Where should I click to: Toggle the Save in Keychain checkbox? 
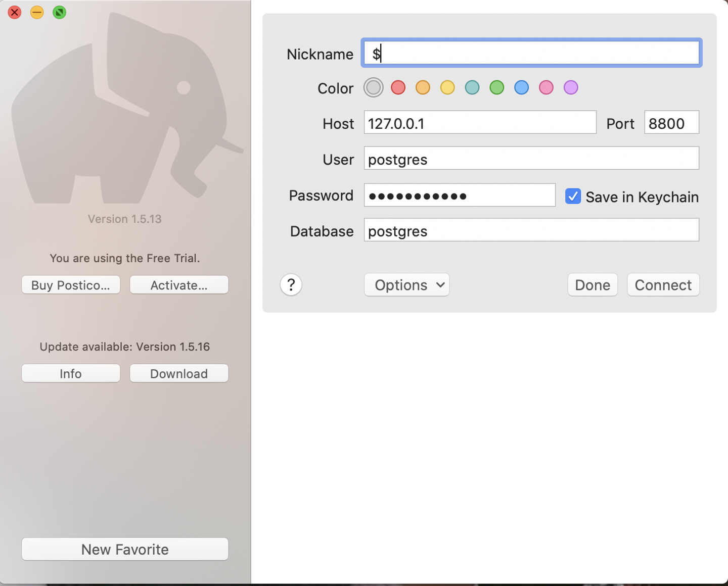(573, 196)
